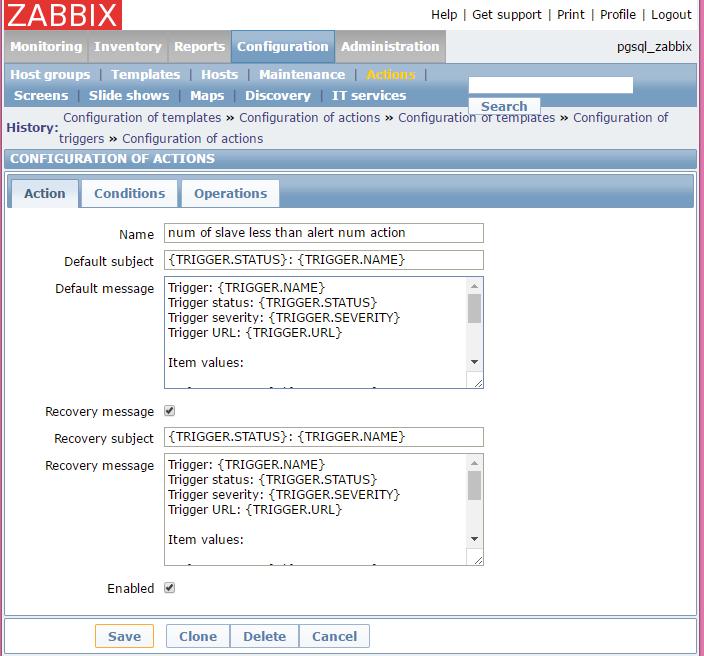Click the Logout link
This screenshot has height=656, width=704.
[x=671, y=15]
